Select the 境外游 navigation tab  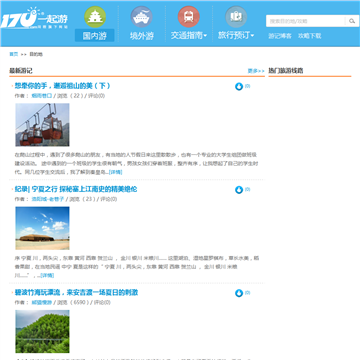141,35
